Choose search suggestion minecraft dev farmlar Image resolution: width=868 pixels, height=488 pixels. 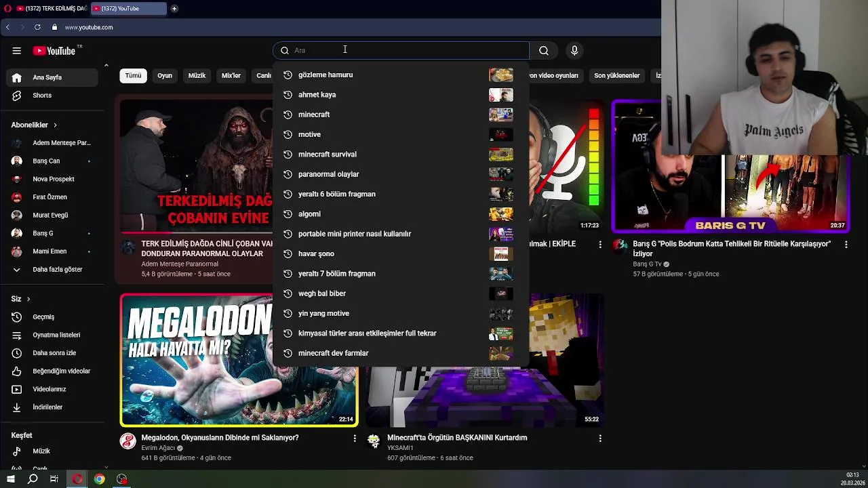coord(401,353)
